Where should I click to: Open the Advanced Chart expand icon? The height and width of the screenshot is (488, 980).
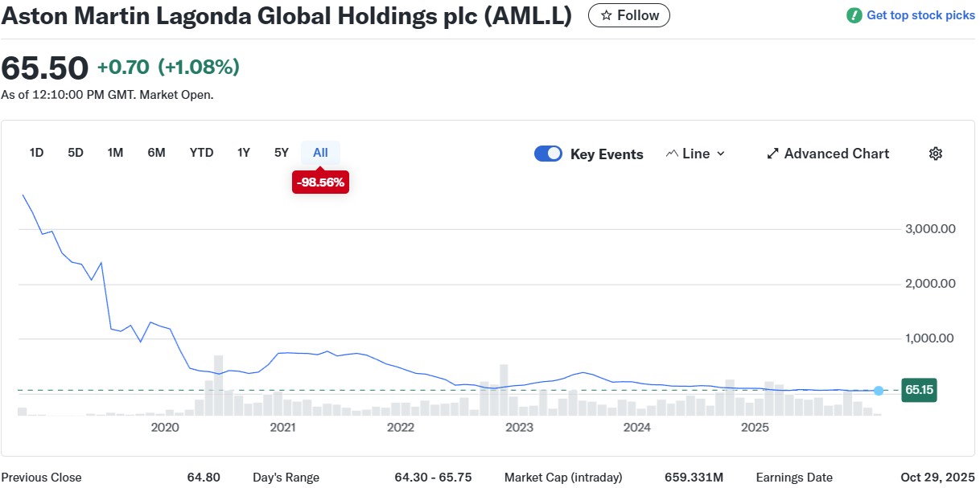pyautogui.click(x=772, y=154)
